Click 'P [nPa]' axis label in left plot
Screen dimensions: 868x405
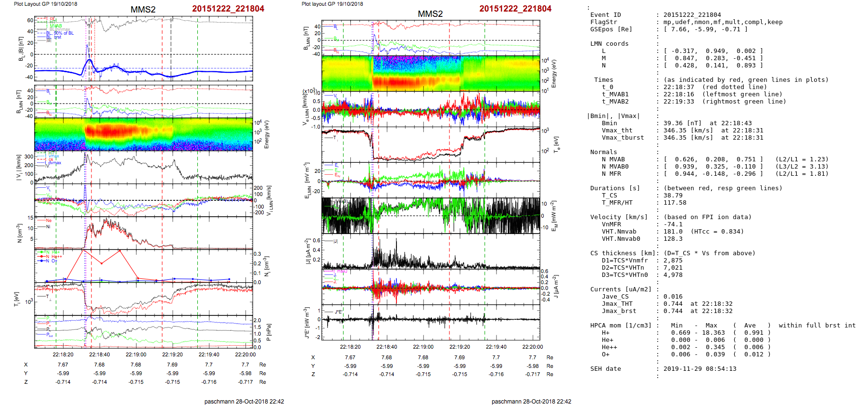268,332
